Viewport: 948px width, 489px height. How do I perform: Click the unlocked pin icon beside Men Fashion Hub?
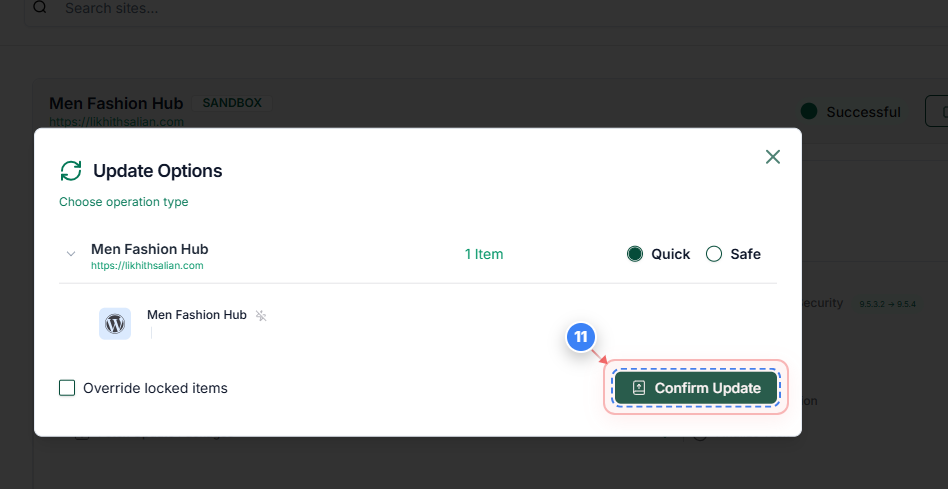pyautogui.click(x=261, y=316)
